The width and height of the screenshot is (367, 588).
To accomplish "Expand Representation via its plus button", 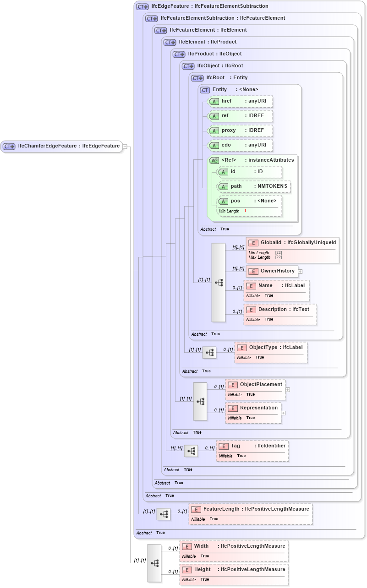I will (x=283, y=414).
